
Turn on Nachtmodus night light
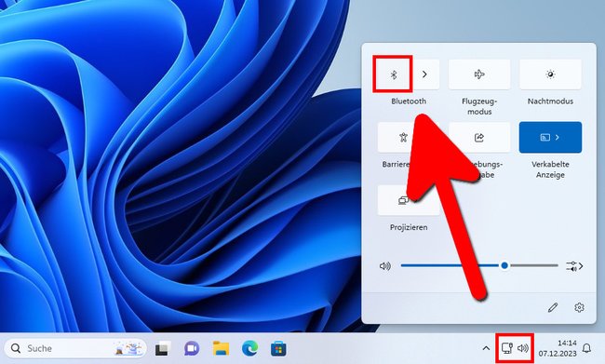(x=550, y=74)
